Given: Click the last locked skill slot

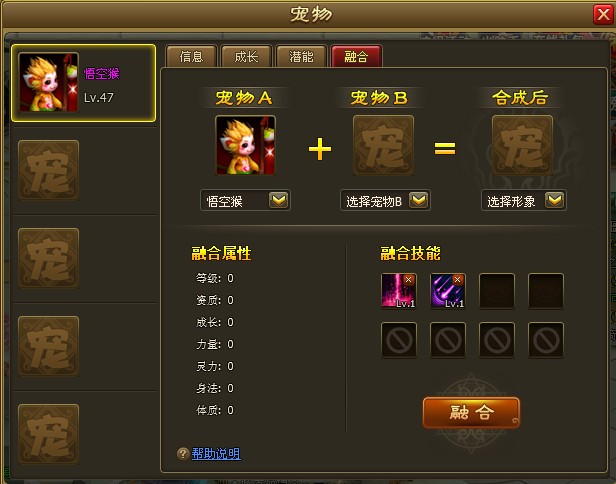Looking at the screenshot, I should pyautogui.click(x=546, y=340).
